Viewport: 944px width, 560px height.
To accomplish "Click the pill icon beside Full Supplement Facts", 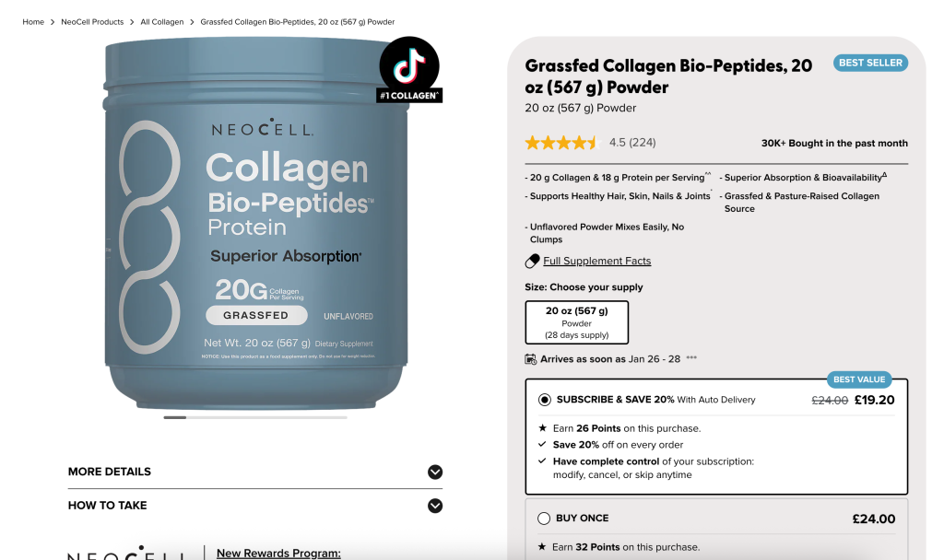I will click(532, 261).
